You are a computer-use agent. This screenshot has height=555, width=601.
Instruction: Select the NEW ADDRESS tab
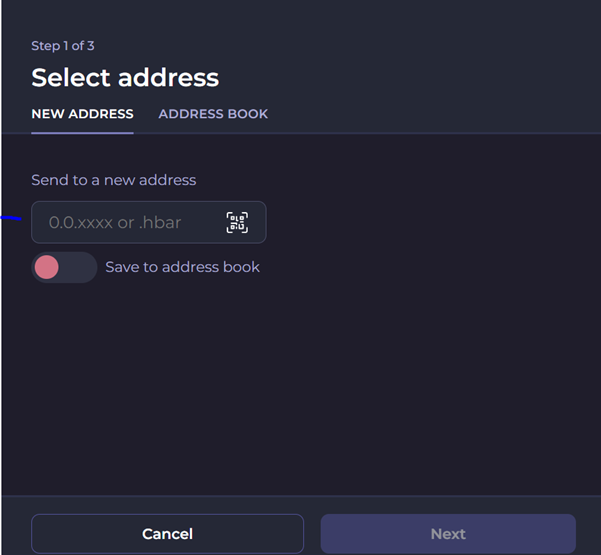[82, 114]
